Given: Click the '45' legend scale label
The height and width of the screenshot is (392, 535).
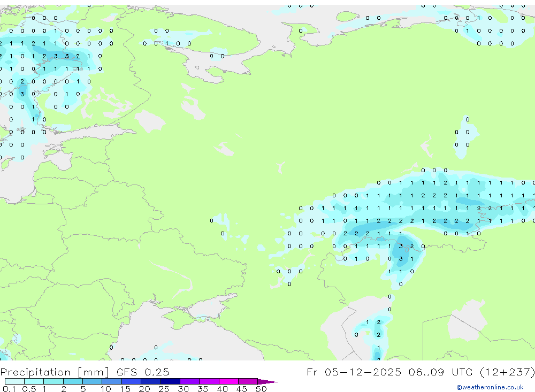Looking at the screenshot, I should [242, 389].
